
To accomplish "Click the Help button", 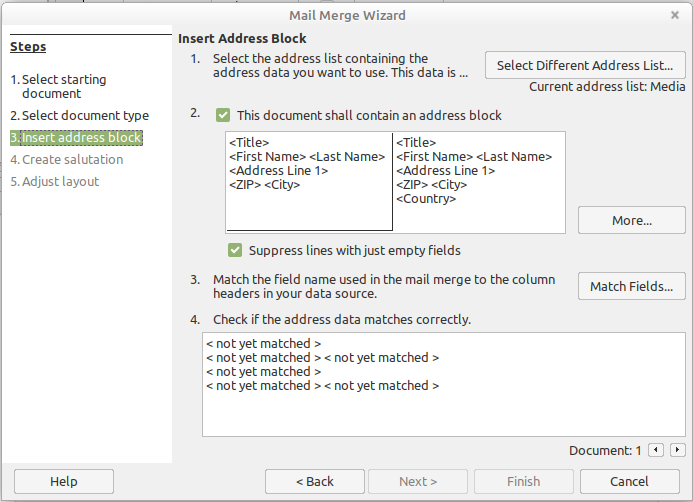I will click(x=64, y=481).
